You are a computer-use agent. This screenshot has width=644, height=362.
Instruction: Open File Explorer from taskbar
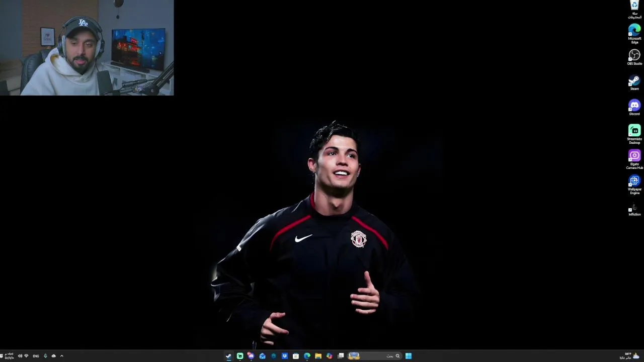(318, 356)
